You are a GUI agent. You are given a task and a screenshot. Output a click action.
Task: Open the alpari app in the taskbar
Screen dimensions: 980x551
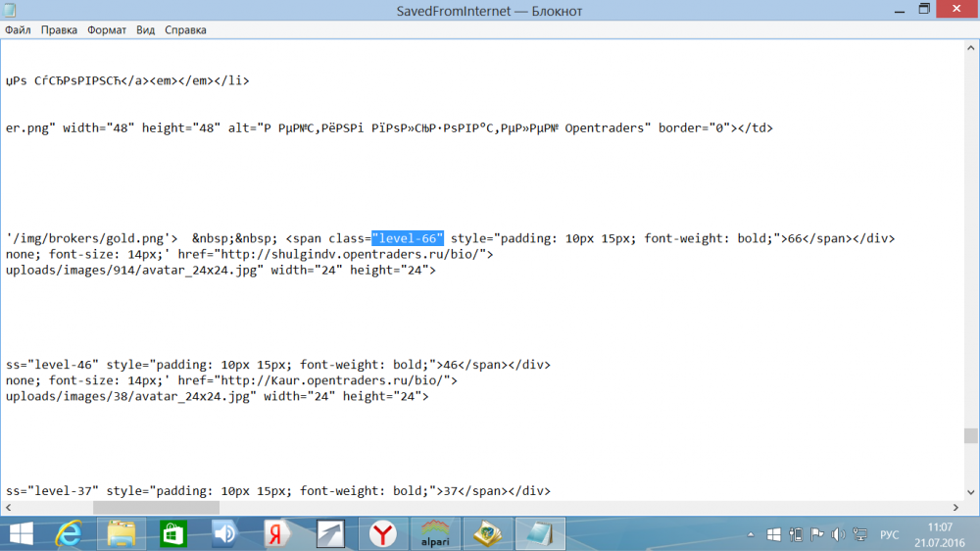435,534
